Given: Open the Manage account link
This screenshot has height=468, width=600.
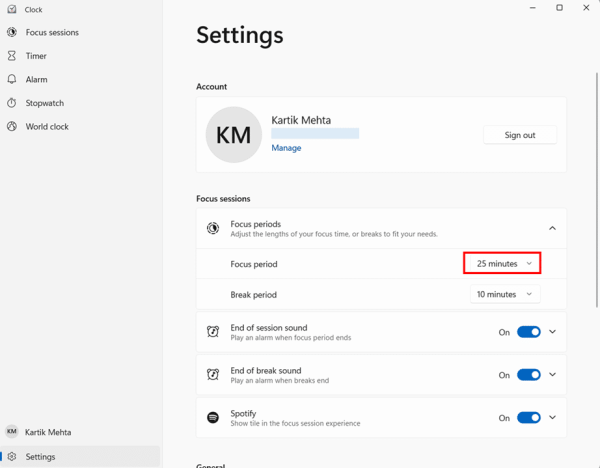Looking at the screenshot, I should click(x=286, y=148).
